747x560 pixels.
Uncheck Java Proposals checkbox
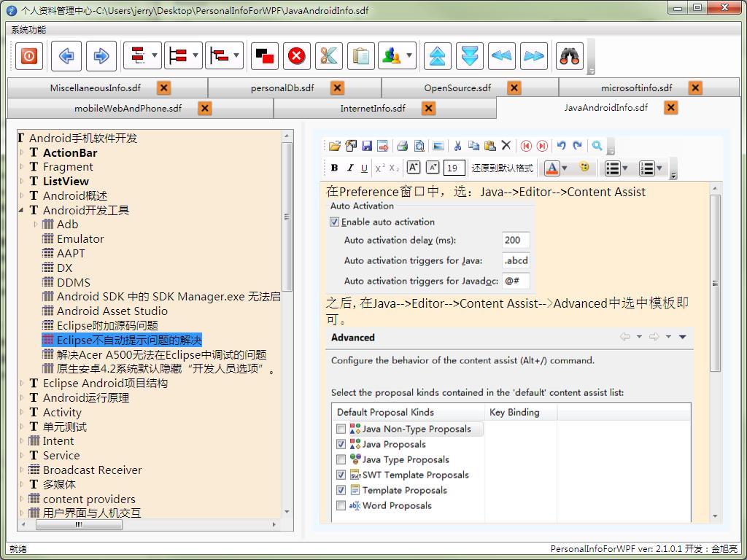pos(341,444)
